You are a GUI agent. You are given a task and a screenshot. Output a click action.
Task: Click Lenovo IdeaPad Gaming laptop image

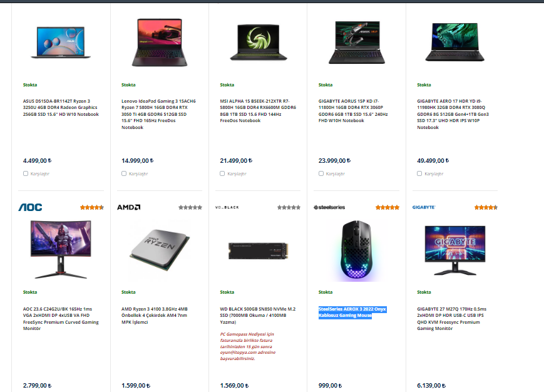click(160, 43)
